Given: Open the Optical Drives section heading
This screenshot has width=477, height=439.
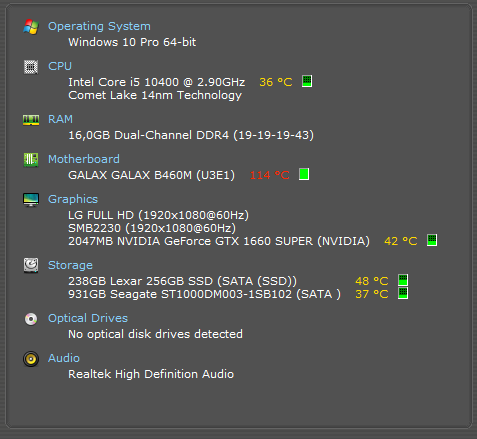Looking at the screenshot, I should pos(88,318).
